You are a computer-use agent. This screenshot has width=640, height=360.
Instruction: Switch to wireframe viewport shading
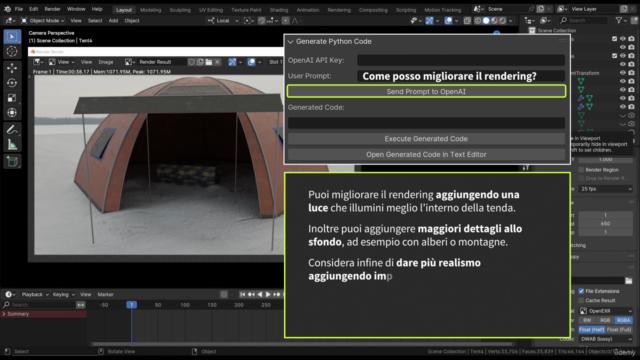point(478,20)
